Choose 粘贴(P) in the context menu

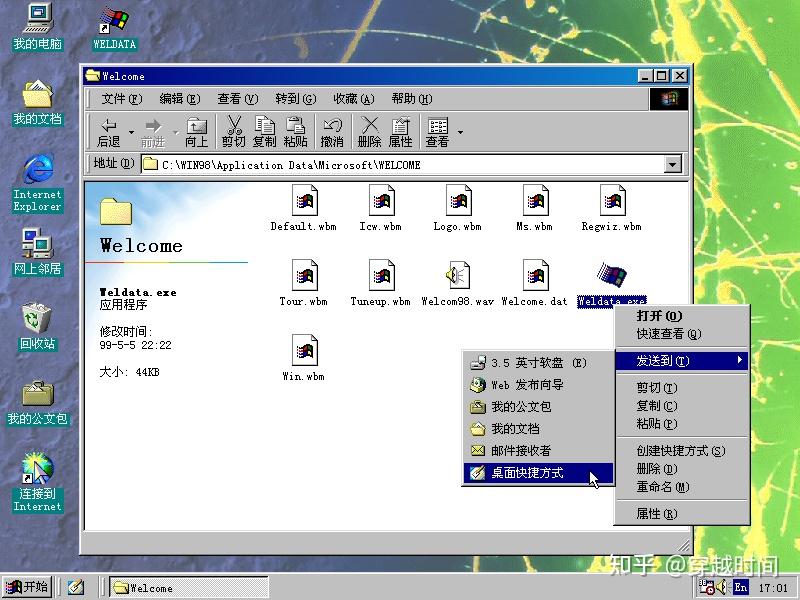[x=682, y=423]
